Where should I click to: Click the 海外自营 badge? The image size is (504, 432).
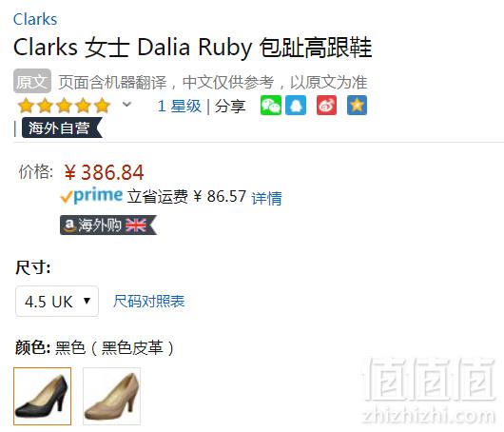pos(62,128)
